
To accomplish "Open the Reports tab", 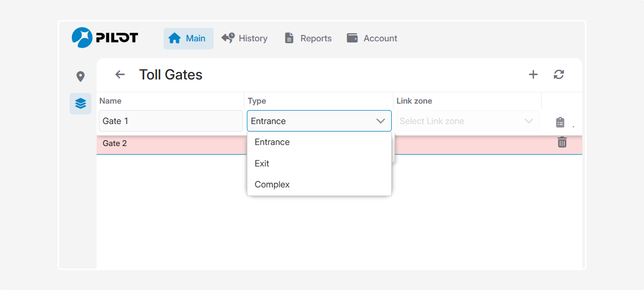I will (308, 38).
